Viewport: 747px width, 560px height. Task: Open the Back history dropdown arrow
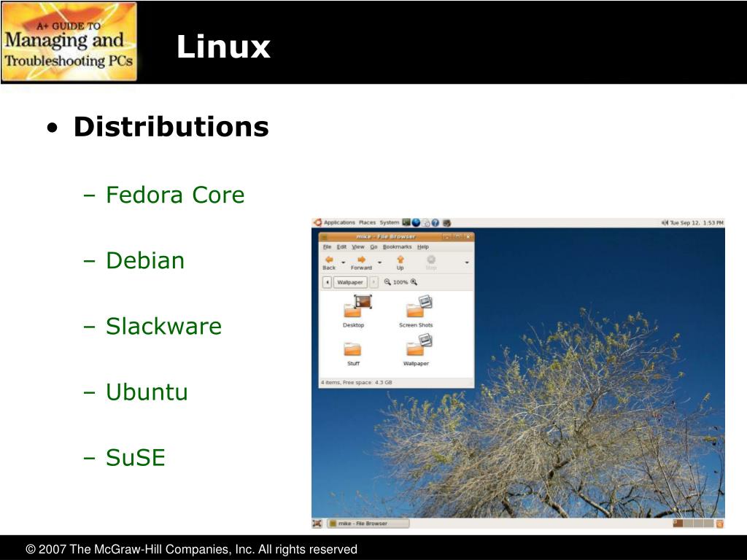coord(343,262)
